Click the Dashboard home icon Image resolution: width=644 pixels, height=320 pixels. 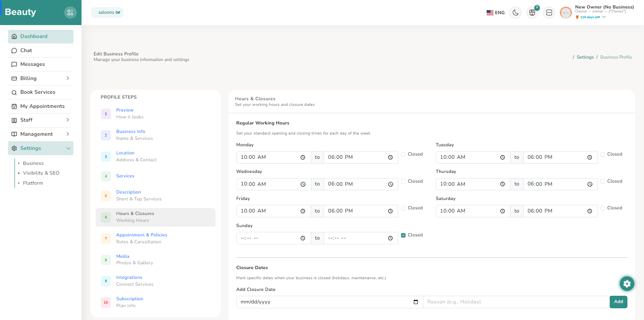pyautogui.click(x=14, y=36)
